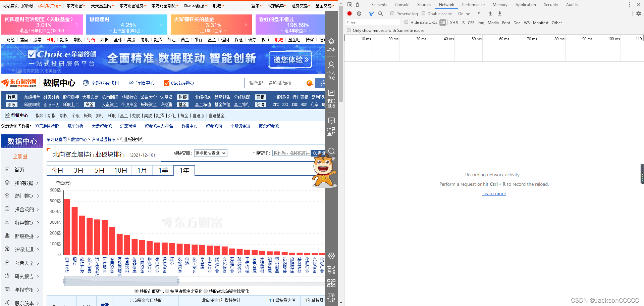Open network settings gear icon
The width and height of the screenshot is (644, 306).
[639, 13]
